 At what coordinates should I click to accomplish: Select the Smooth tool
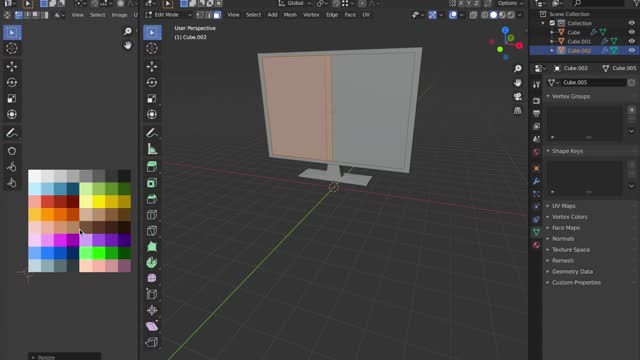(x=152, y=278)
